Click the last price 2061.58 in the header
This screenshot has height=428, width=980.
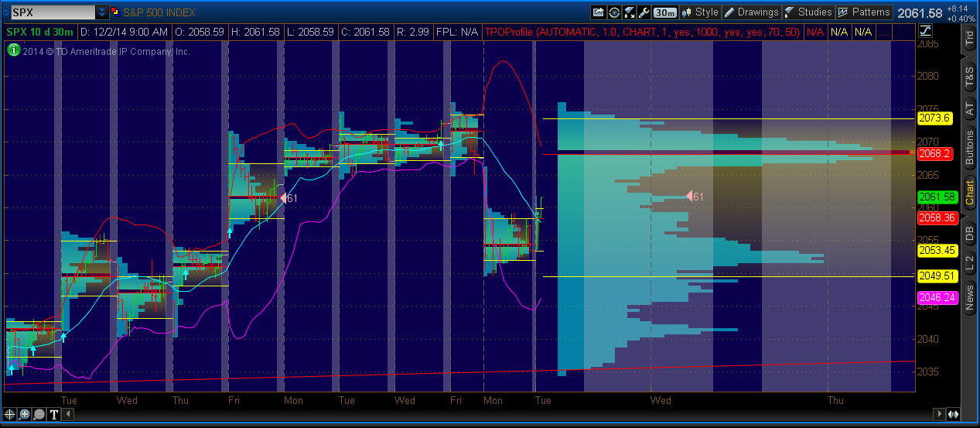pyautogui.click(x=920, y=13)
